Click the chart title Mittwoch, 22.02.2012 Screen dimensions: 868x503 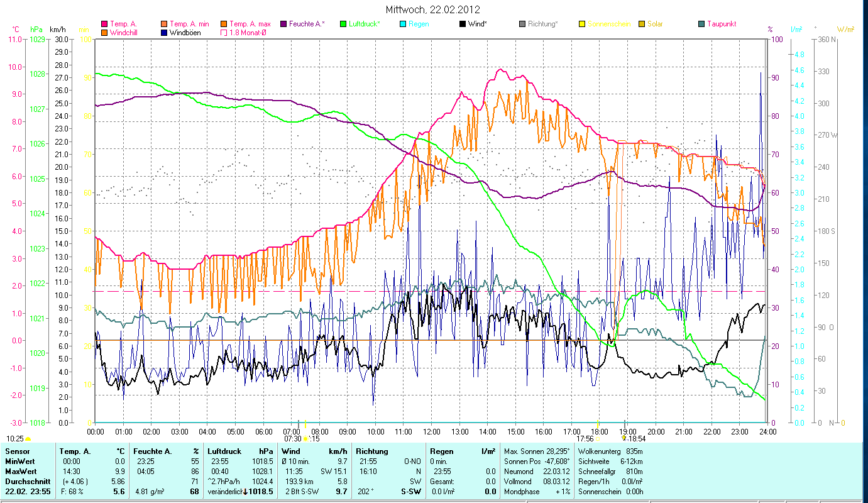click(x=433, y=9)
